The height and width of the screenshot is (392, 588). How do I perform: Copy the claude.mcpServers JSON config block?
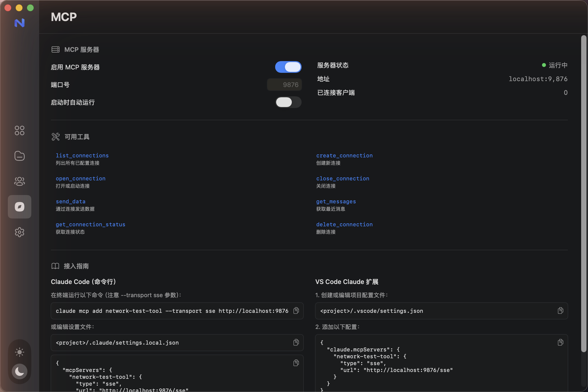click(560, 342)
